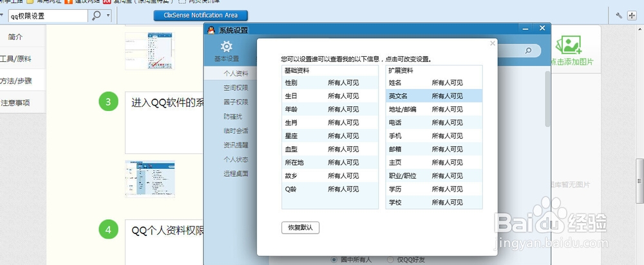Click the QQ settings window vertical scrollbar
The image size is (644, 265).
pos(547,99)
